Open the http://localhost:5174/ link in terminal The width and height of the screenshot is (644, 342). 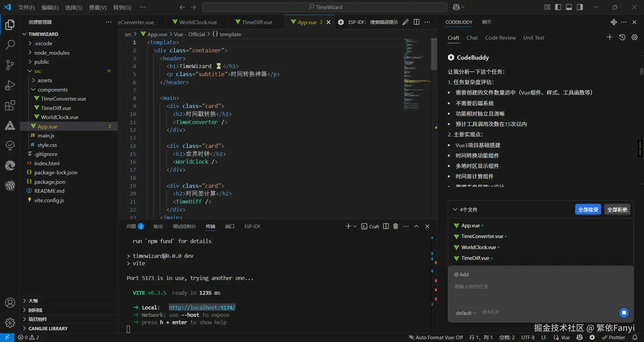coord(202,307)
